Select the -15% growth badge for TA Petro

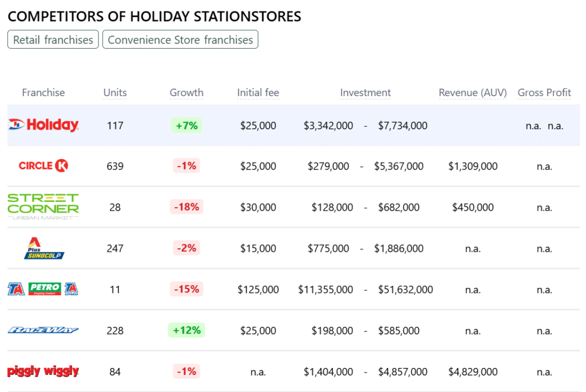pos(187,289)
